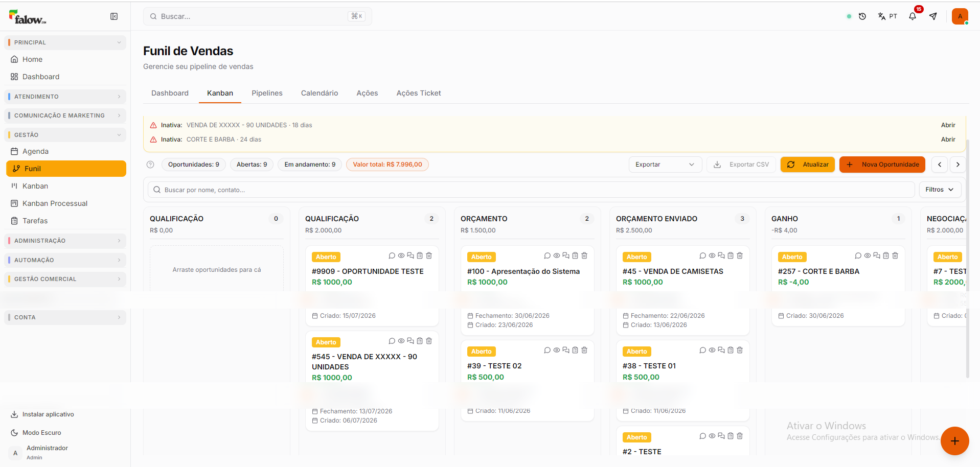Open the Ações Ticket tab
Image resolution: width=980 pixels, height=467 pixels.
(x=419, y=93)
